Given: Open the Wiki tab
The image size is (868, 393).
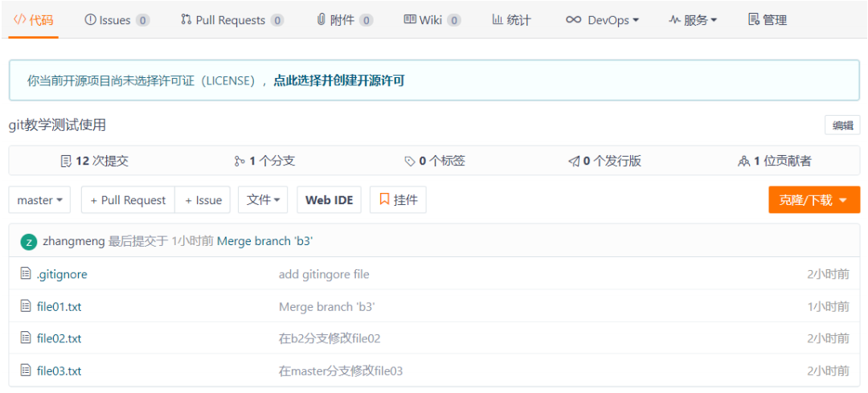Looking at the screenshot, I should [432, 20].
